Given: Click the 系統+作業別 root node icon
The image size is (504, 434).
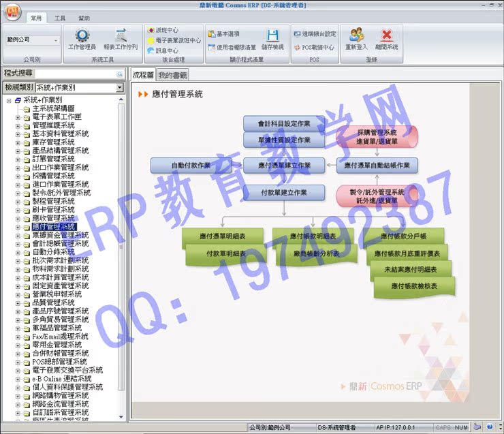Looking at the screenshot, I should (18, 100).
